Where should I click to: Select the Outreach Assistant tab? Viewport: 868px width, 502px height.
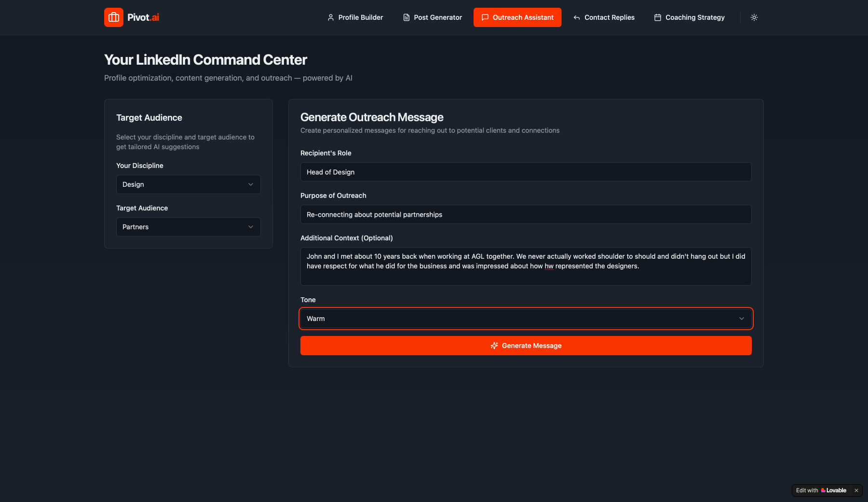click(x=517, y=17)
